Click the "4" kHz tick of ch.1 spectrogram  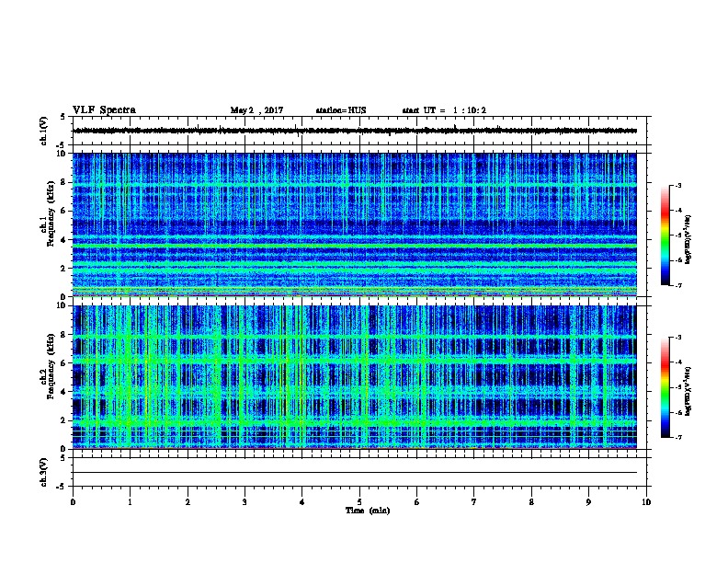[x=63, y=240]
